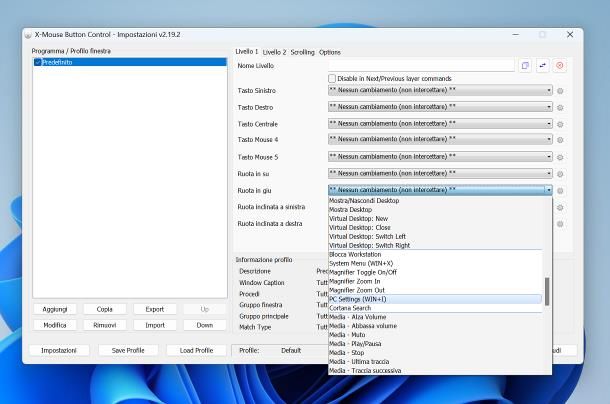Image resolution: width=610 pixels, height=404 pixels.
Task: Click the Rimuovi button
Action: tap(105, 325)
